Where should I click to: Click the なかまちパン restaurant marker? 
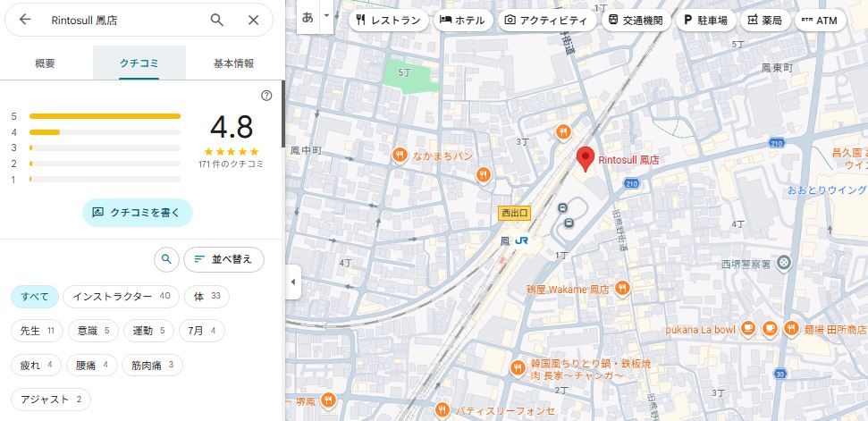click(400, 156)
